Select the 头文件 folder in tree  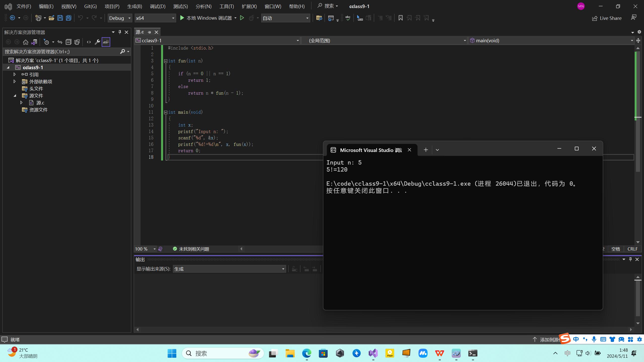coord(36,89)
